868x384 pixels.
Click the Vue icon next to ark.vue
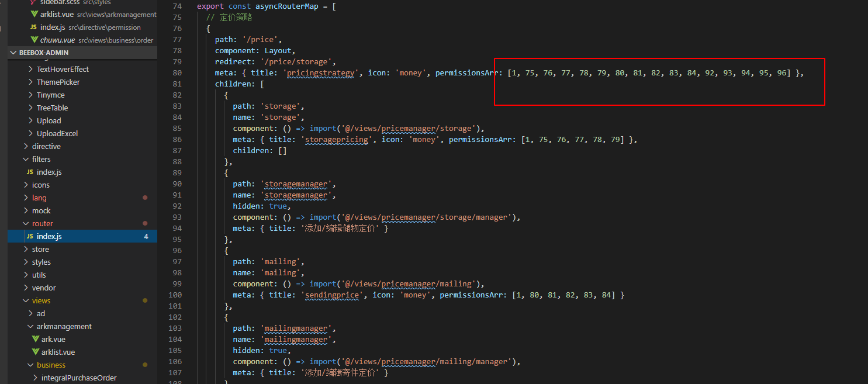(x=35, y=339)
